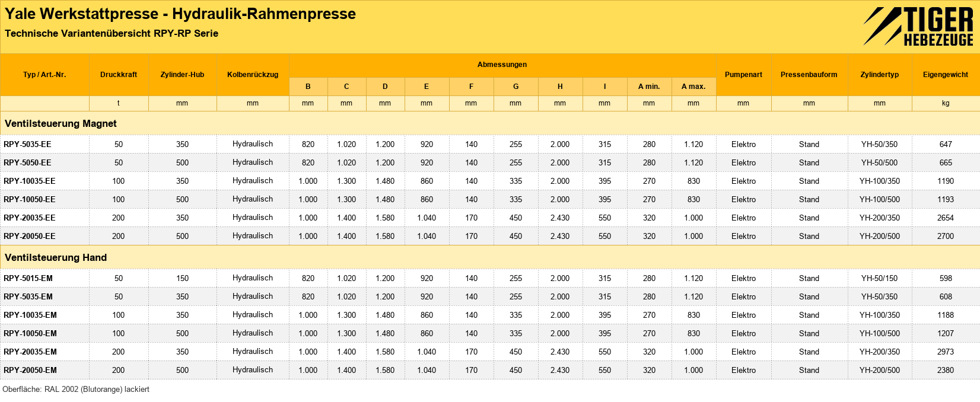Click 'Stand' in the RPY-10035-EE row

[x=809, y=181]
